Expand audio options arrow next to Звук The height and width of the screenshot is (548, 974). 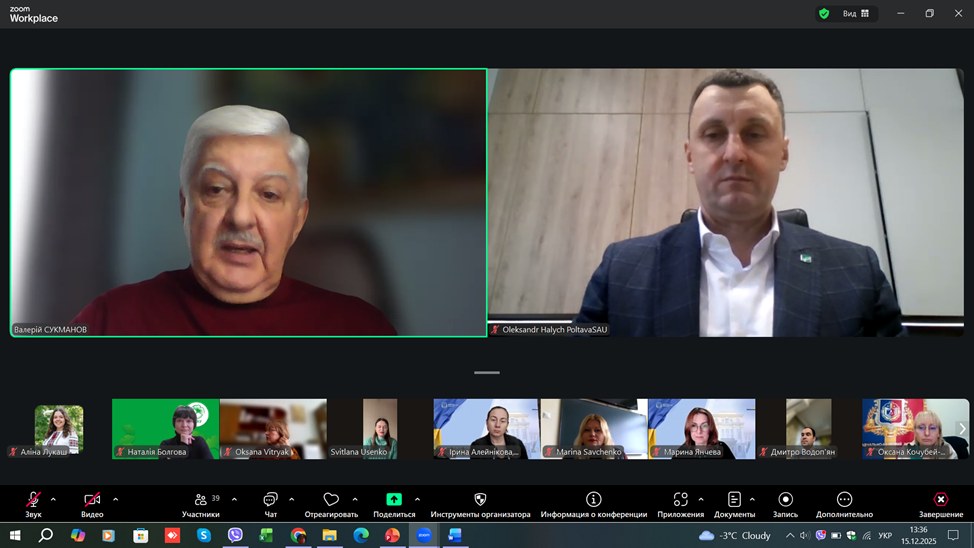(53, 499)
